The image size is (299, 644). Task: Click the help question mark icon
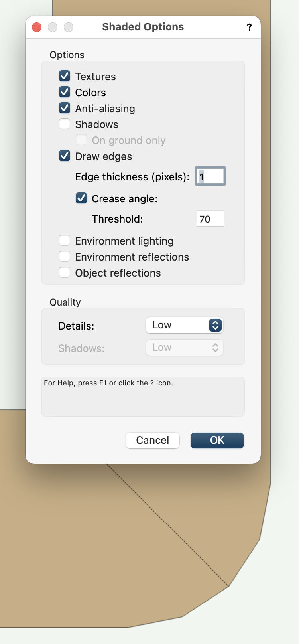[249, 27]
